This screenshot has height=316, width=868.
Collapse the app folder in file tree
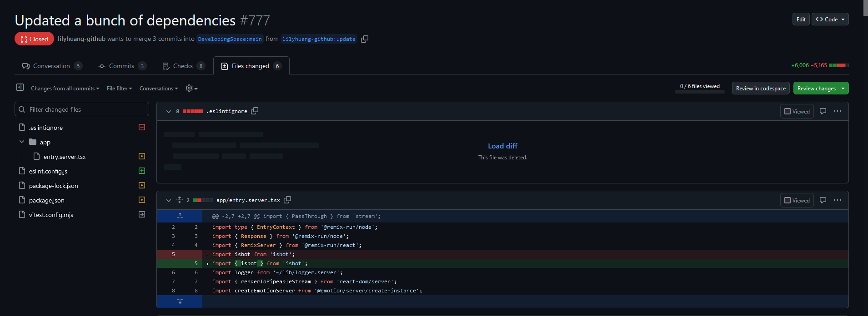22,142
